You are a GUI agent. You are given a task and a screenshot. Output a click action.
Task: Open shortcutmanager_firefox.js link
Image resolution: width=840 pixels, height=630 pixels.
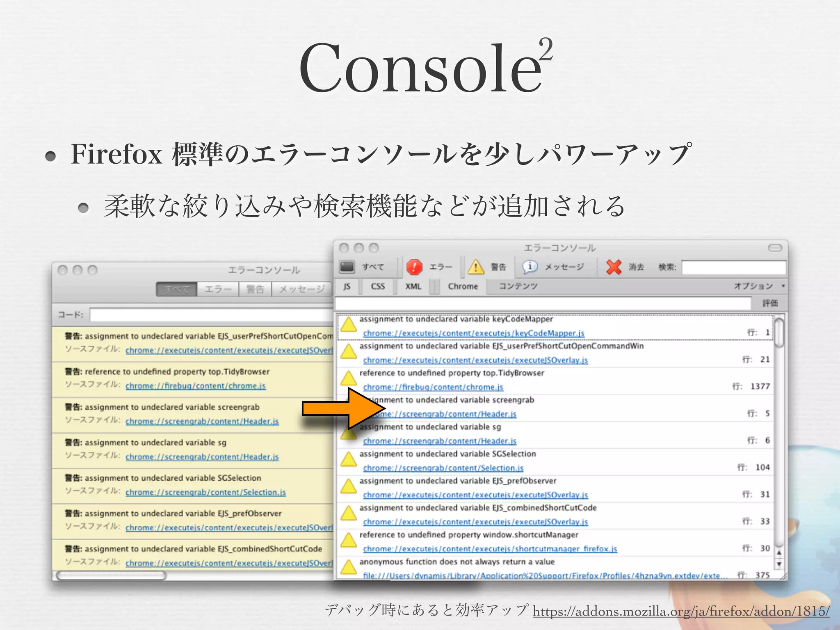click(x=490, y=549)
